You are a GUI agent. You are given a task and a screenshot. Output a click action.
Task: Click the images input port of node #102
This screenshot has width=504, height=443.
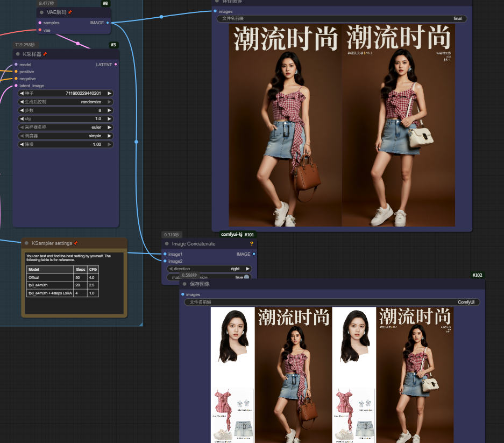(183, 294)
